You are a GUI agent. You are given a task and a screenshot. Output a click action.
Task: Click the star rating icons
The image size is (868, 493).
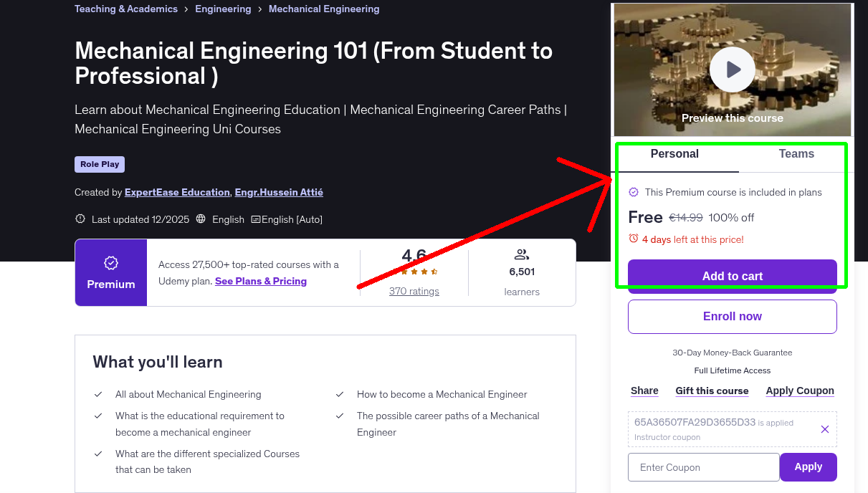pyautogui.click(x=414, y=272)
